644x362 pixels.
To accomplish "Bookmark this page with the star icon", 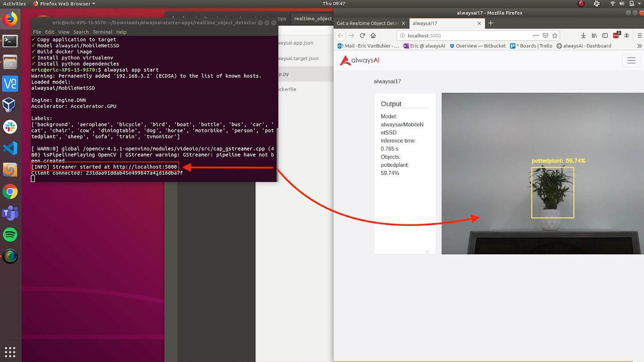I will pos(555,35).
